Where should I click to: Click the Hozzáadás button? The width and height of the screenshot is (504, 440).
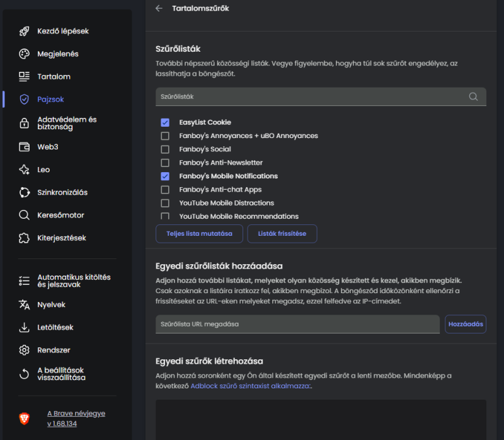tap(466, 324)
